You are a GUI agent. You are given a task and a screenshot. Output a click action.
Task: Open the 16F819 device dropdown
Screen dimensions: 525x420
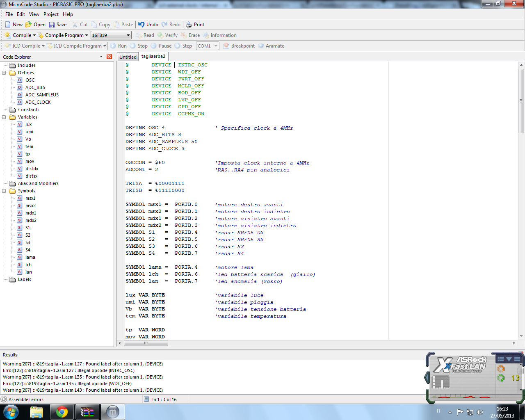[x=128, y=35]
